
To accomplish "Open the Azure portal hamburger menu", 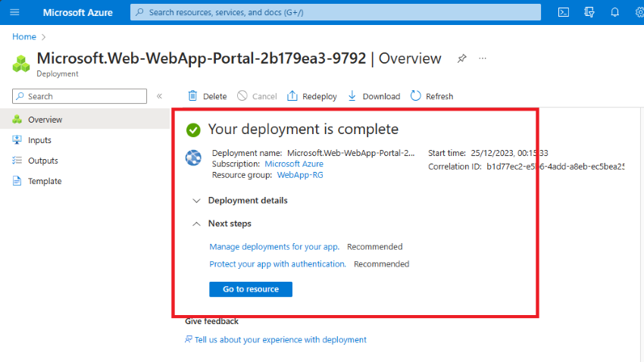I will 14,12.
